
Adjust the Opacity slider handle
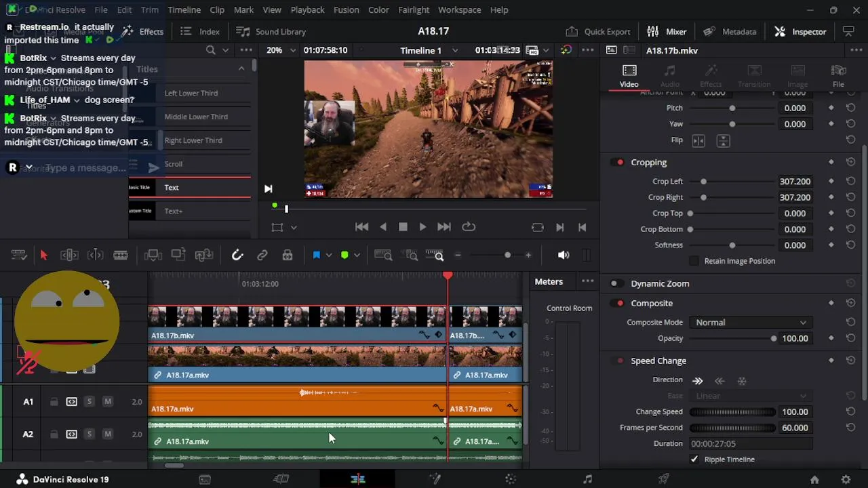point(774,339)
